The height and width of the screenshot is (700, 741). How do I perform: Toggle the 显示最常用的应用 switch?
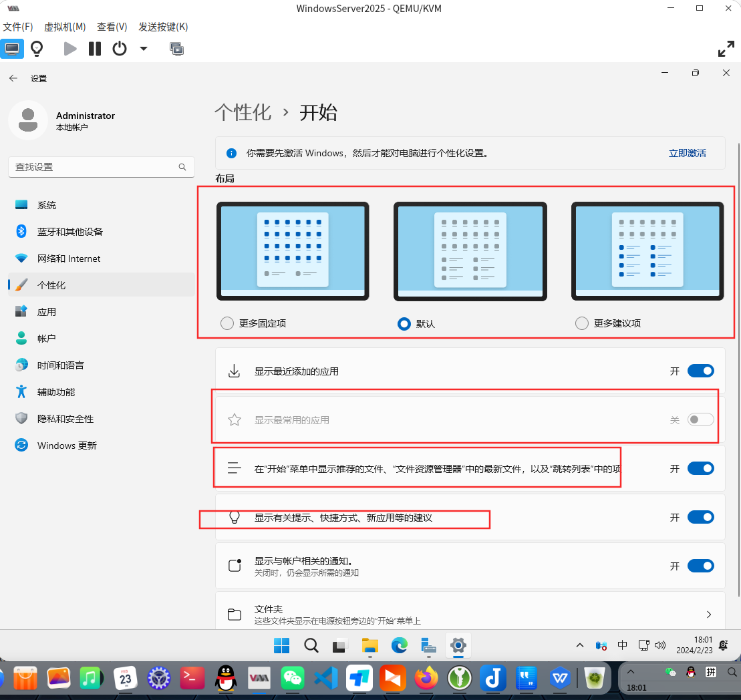[700, 419]
